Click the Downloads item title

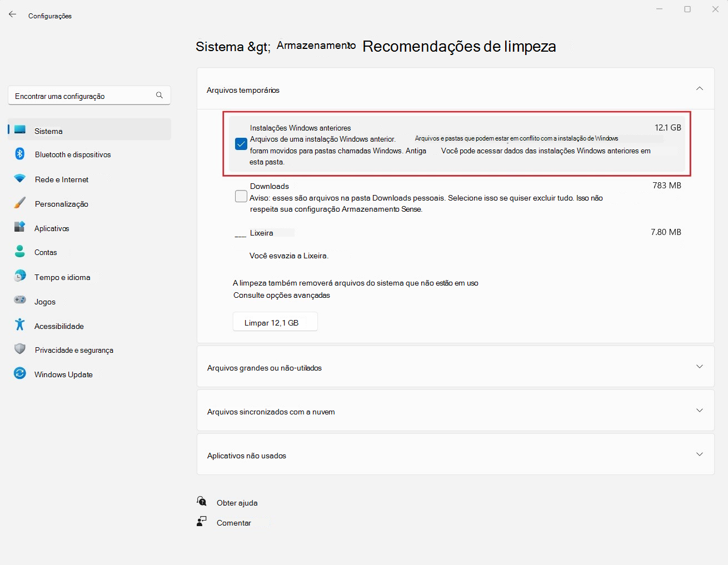[x=270, y=186]
